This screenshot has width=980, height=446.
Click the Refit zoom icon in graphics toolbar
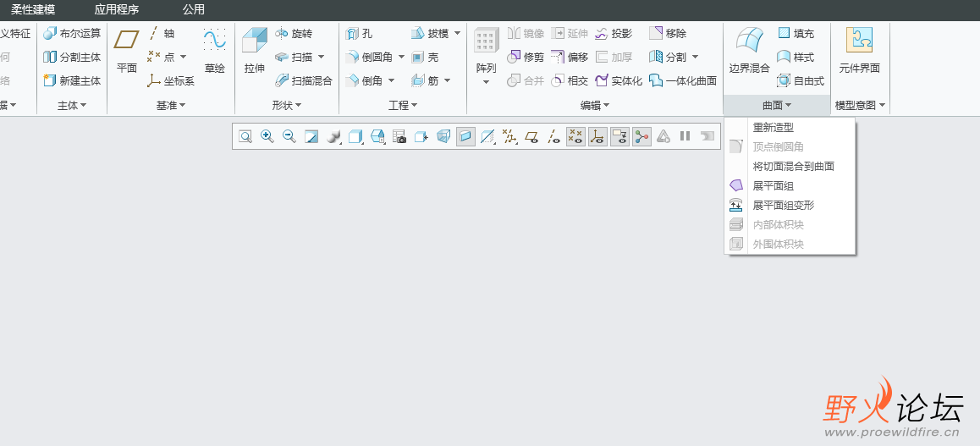245,137
